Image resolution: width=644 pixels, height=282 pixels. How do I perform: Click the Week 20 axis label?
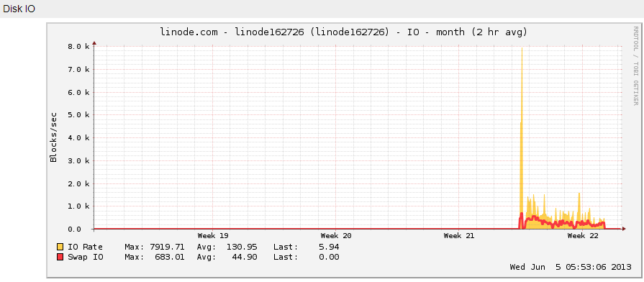pyautogui.click(x=336, y=236)
